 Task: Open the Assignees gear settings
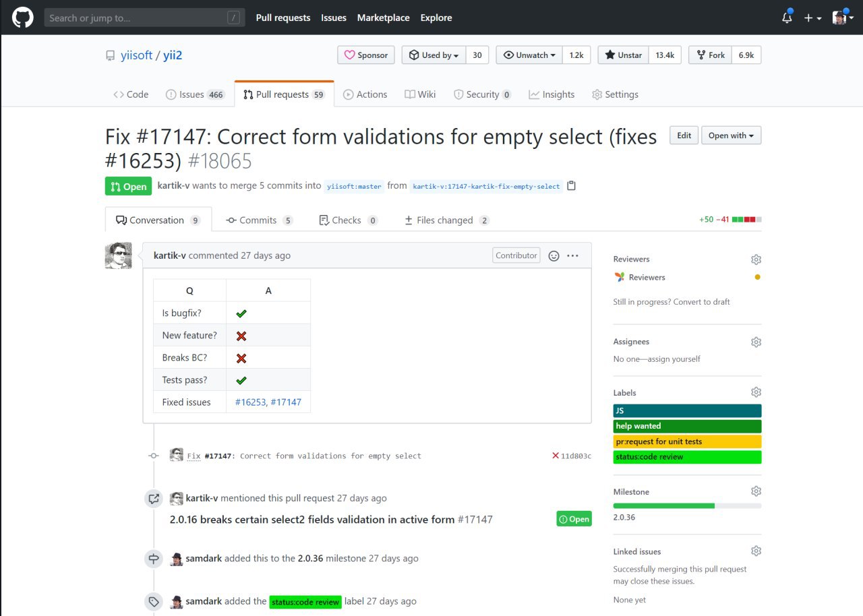click(756, 342)
